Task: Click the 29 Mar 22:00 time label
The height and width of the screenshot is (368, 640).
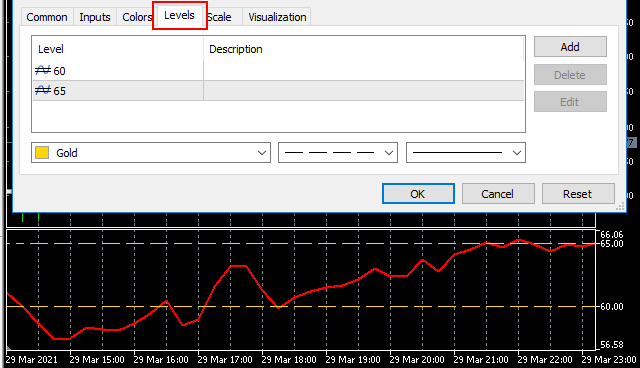Action: tap(545, 360)
